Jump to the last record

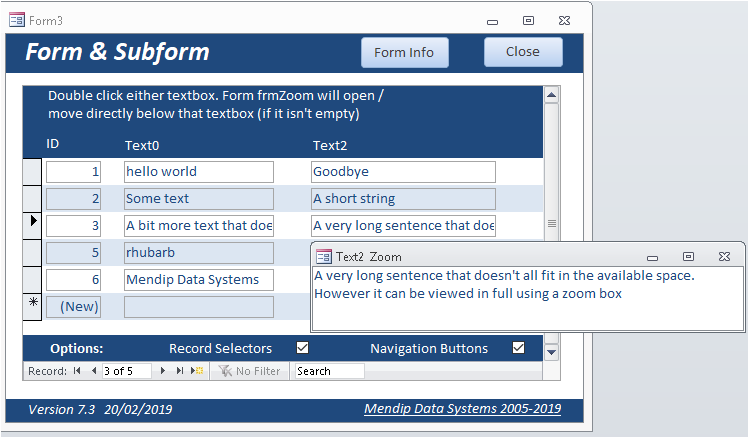180,371
